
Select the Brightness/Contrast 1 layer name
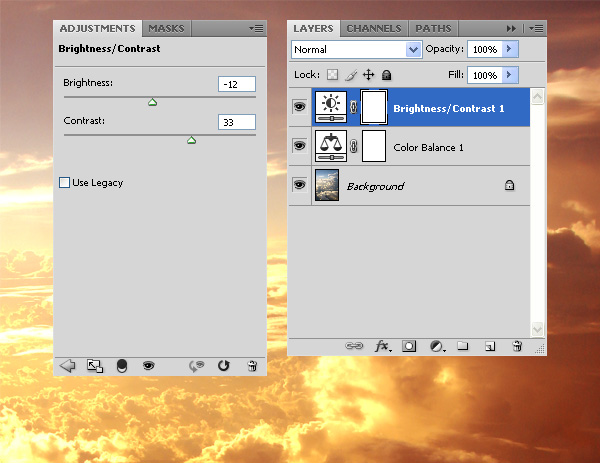coord(448,109)
